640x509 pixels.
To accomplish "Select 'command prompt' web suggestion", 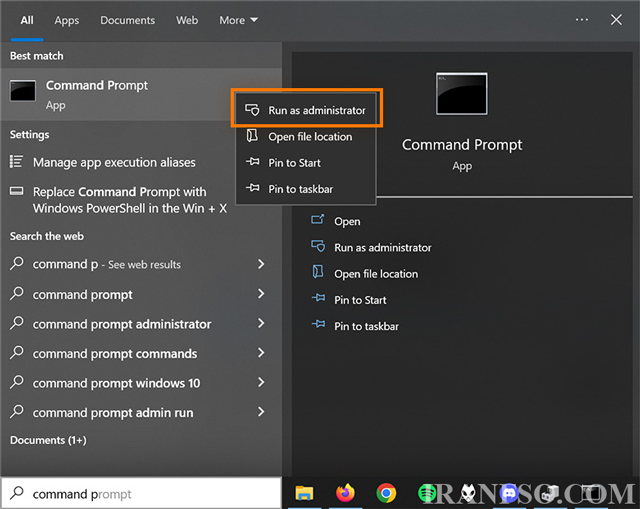I will (141, 294).
